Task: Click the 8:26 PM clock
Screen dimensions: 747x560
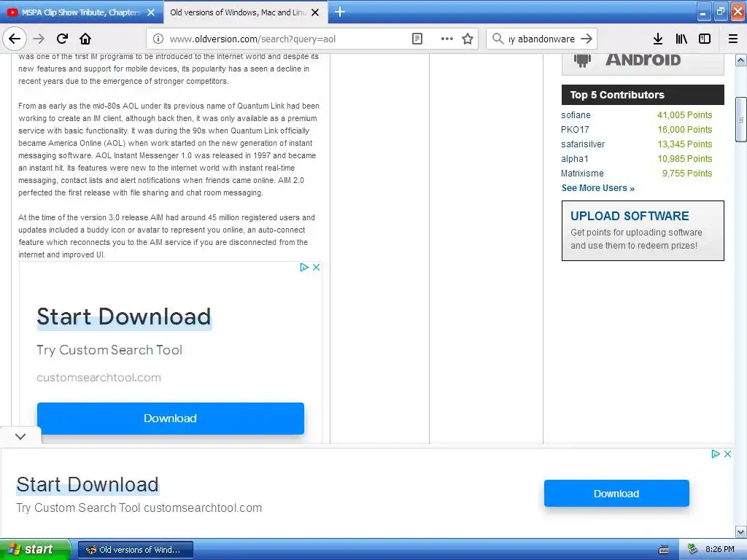Action: pyautogui.click(x=720, y=549)
